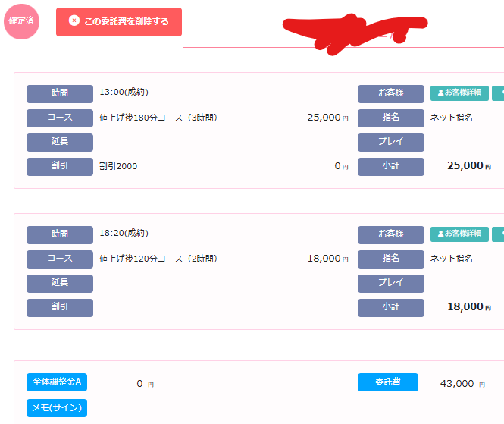
Task: Click 割引 label in the 18:20 booking
Action: coord(60,307)
